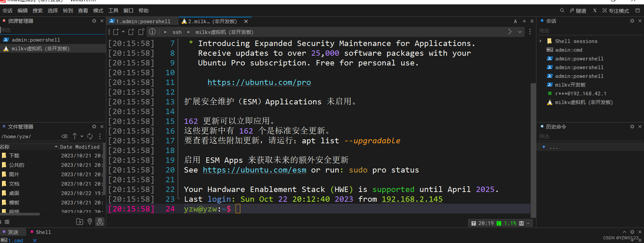Expand the ssh breadcrumb arrow

point(165,32)
